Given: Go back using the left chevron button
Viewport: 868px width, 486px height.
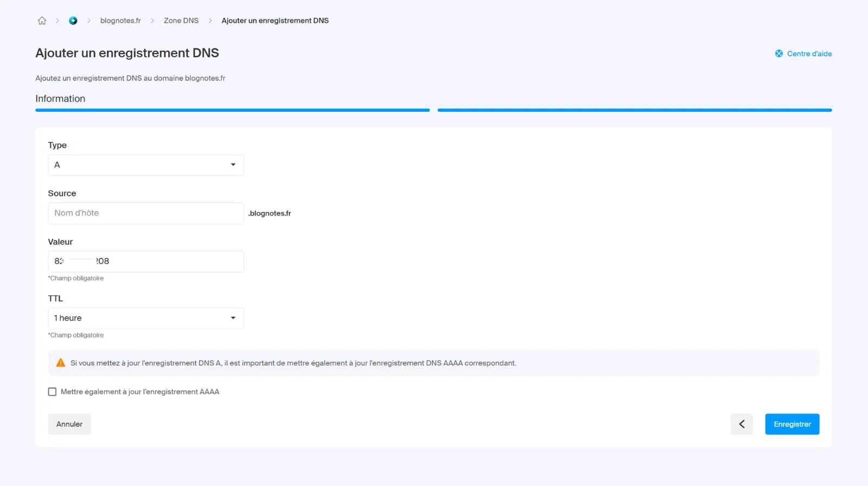Looking at the screenshot, I should (x=742, y=424).
